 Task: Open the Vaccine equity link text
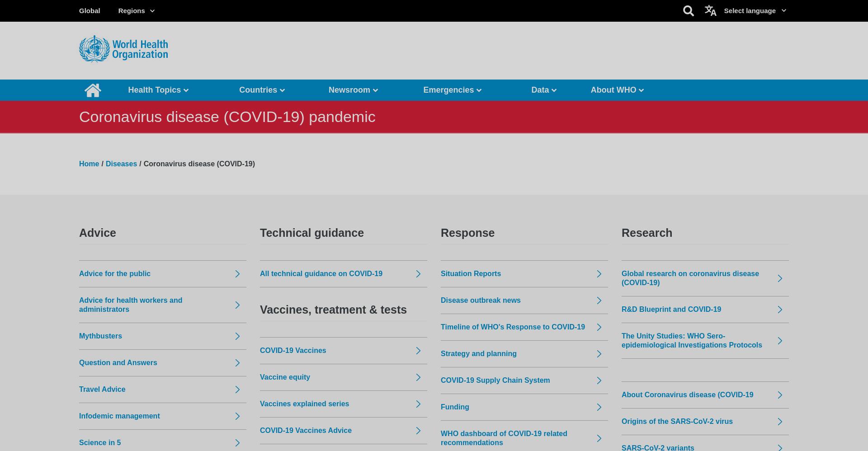[x=285, y=377]
